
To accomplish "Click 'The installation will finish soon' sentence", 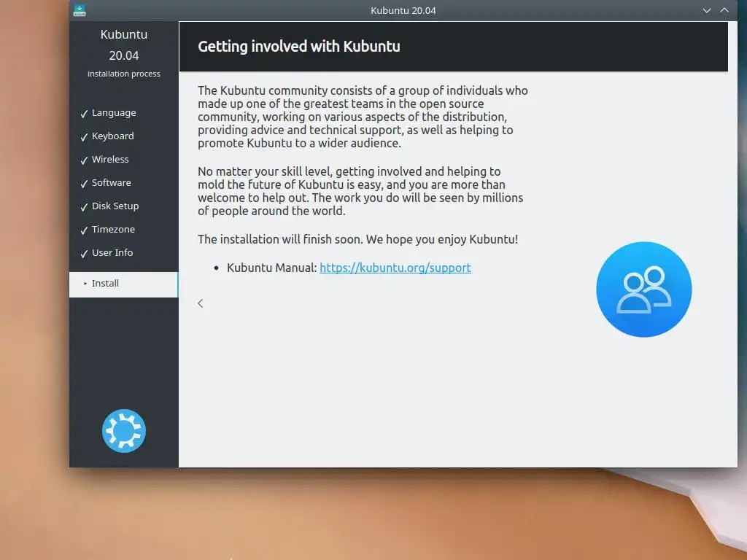I will (x=357, y=239).
